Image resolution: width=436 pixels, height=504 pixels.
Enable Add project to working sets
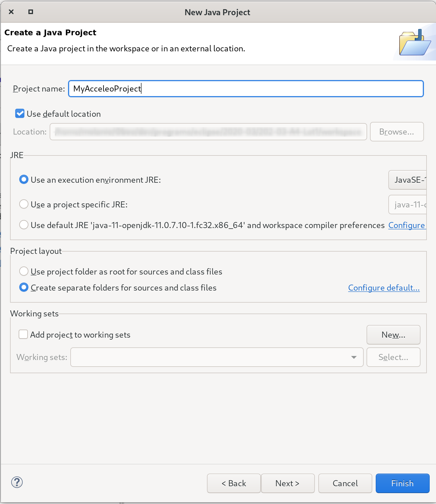23,334
